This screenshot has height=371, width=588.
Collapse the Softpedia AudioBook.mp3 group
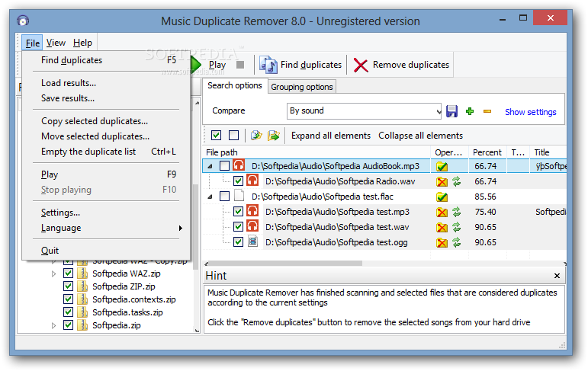click(210, 166)
